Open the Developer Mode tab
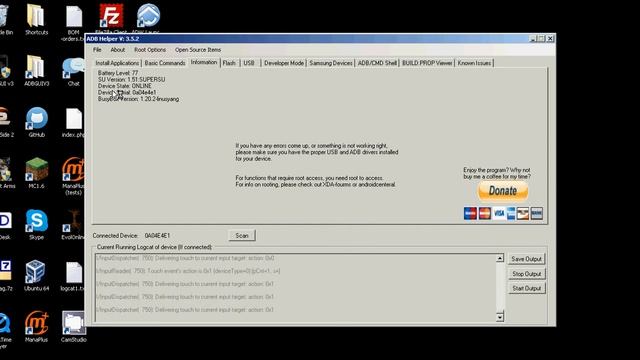The image size is (640, 360). [x=284, y=63]
